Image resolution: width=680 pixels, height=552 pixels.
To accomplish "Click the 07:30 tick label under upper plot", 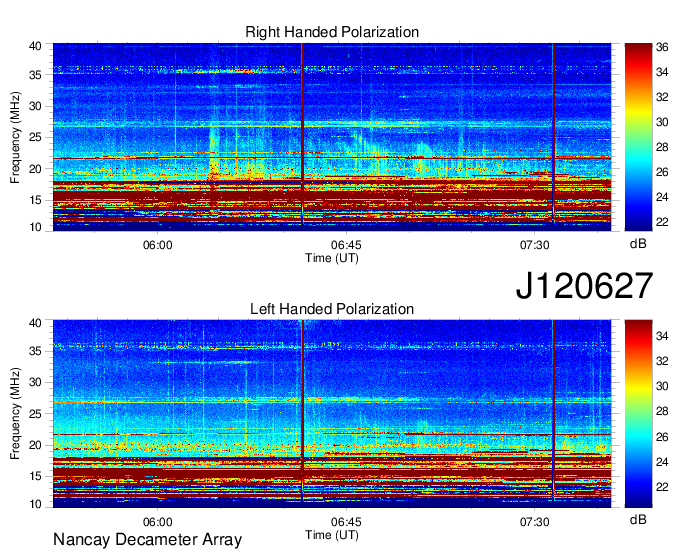I will click(x=535, y=245).
